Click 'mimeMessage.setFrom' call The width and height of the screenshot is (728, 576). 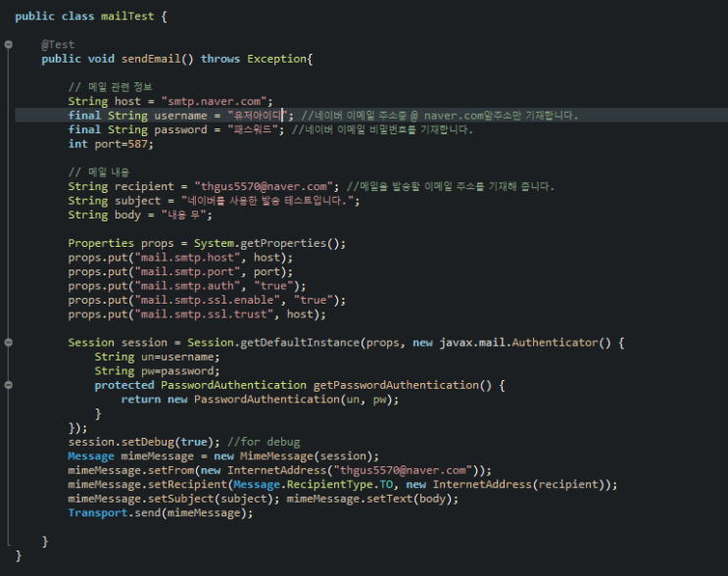coord(131,470)
